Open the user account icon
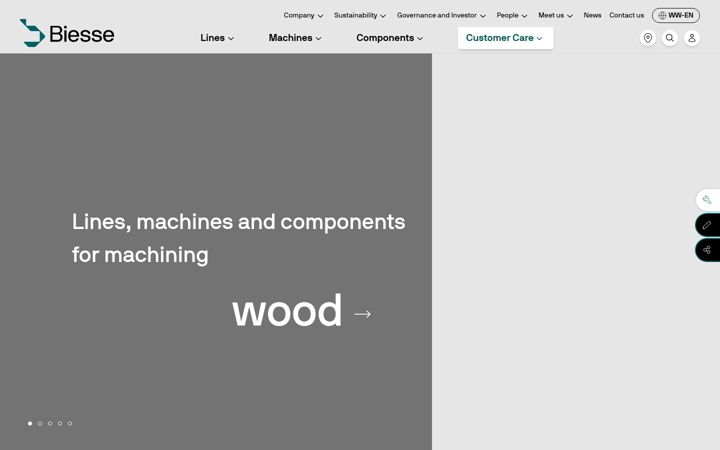Viewport: 720px width, 450px height. pos(692,38)
